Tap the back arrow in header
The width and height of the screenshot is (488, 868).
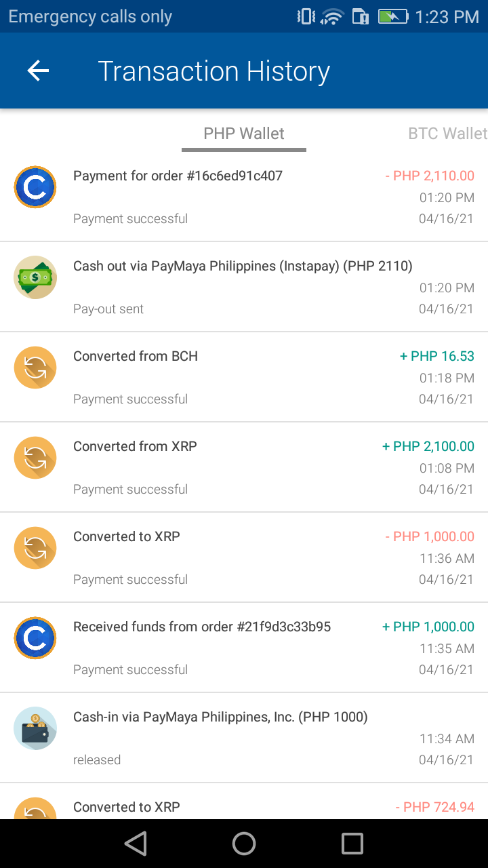pyautogui.click(x=38, y=71)
